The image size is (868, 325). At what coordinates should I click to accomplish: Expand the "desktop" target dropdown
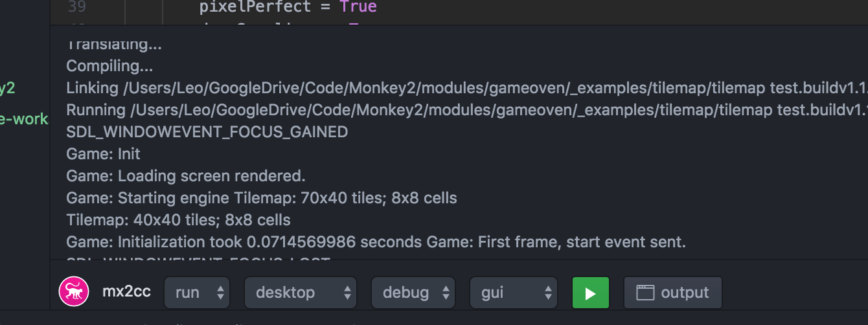point(300,293)
